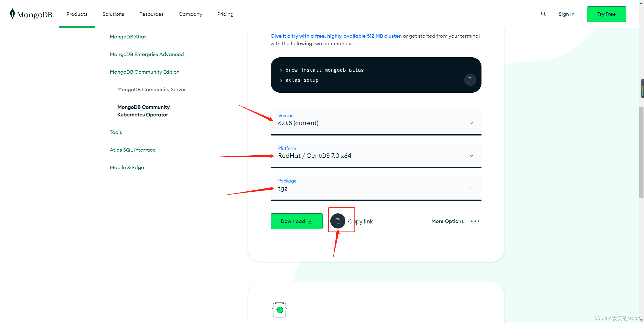
Task: Go to the Pricing page
Action: click(225, 14)
